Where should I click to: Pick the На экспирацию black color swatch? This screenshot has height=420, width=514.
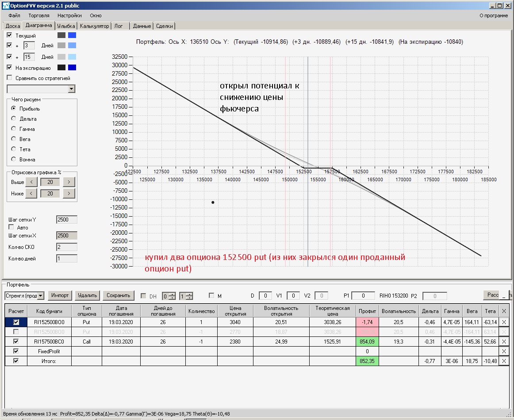click(x=61, y=68)
